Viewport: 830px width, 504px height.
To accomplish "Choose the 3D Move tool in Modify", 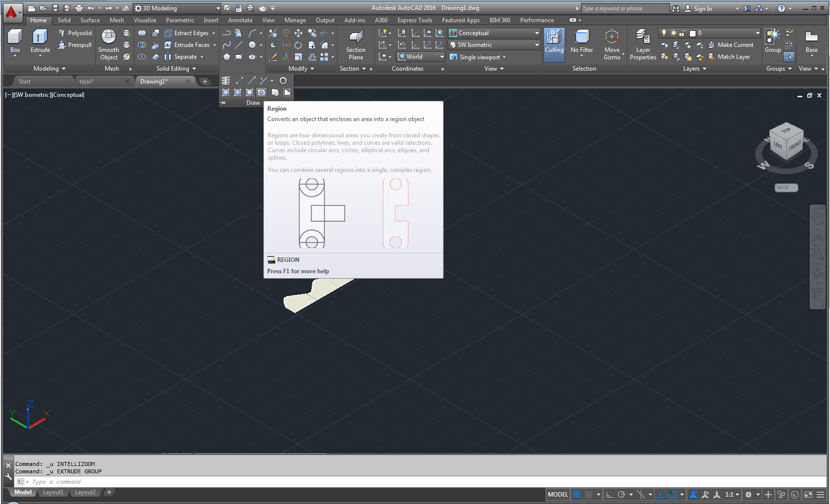I will 286,33.
